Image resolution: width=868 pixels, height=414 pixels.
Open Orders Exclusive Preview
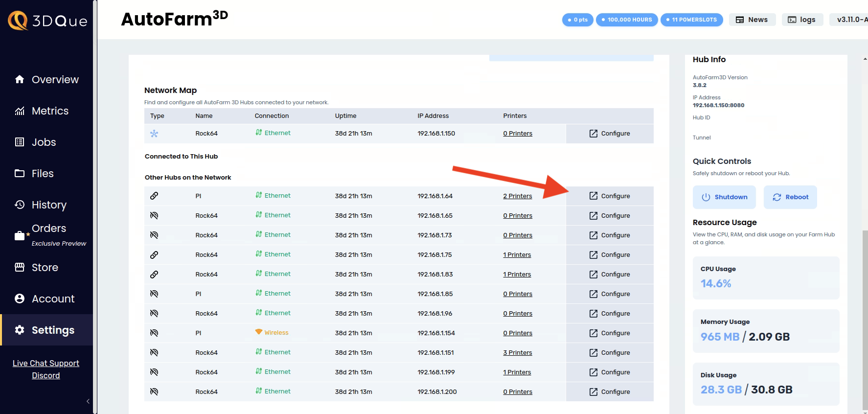46,235
